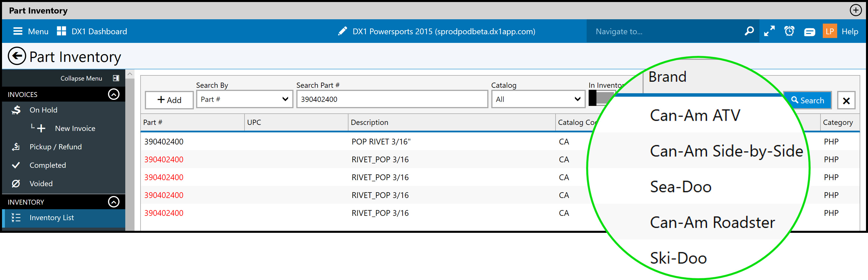This screenshot has width=868, height=280.
Task: Select Inventory List in sidebar
Action: tap(64, 218)
